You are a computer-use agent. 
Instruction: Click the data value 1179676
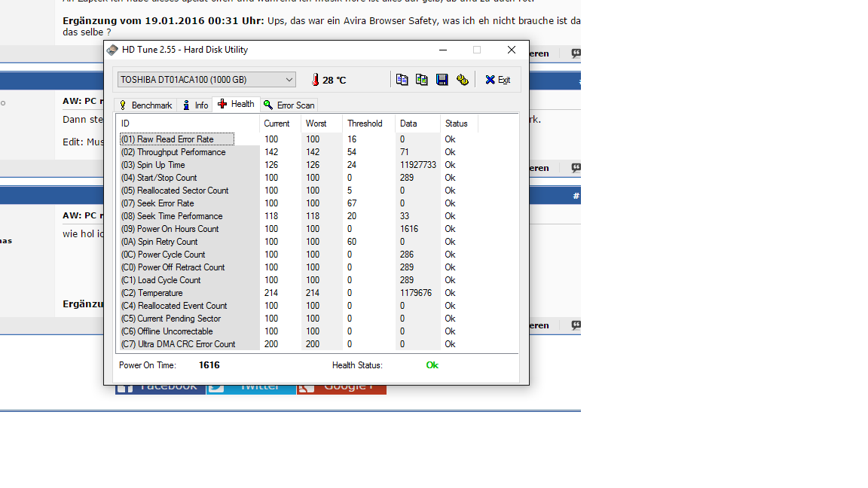pos(416,293)
